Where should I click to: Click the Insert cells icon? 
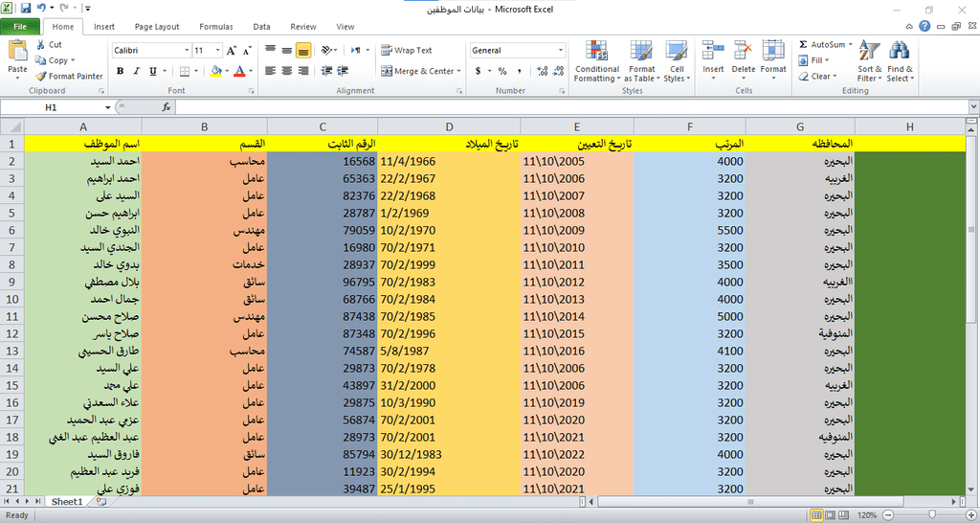point(713,51)
